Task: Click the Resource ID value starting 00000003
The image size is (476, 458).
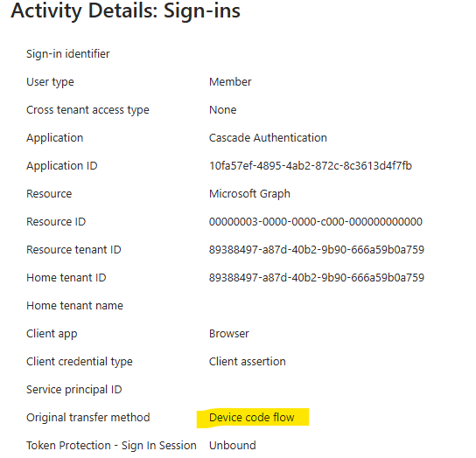Action: point(315,222)
